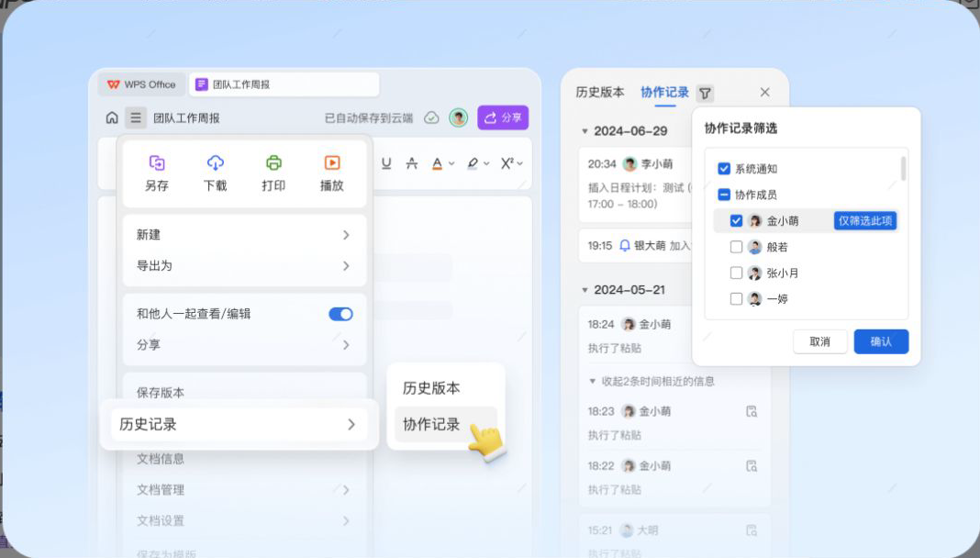Click the 确认 button
980x558 pixels.
tap(881, 341)
